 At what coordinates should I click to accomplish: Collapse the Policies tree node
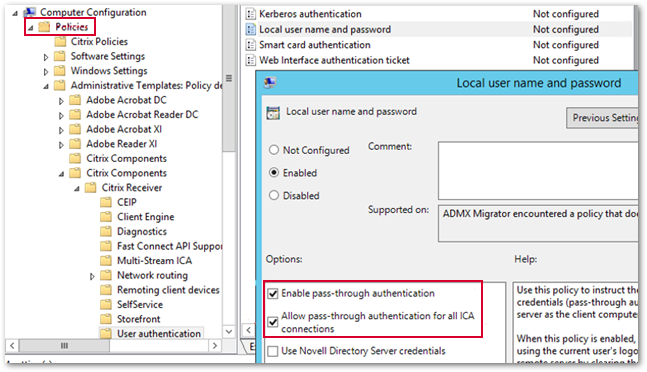click(x=31, y=28)
